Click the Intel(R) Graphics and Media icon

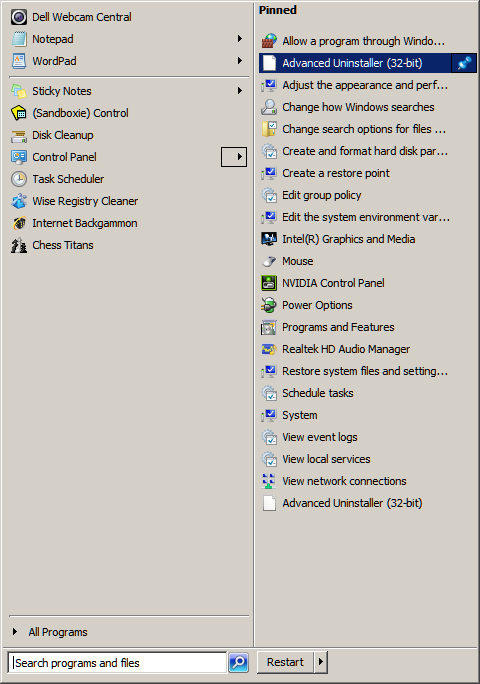click(x=269, y=239)
